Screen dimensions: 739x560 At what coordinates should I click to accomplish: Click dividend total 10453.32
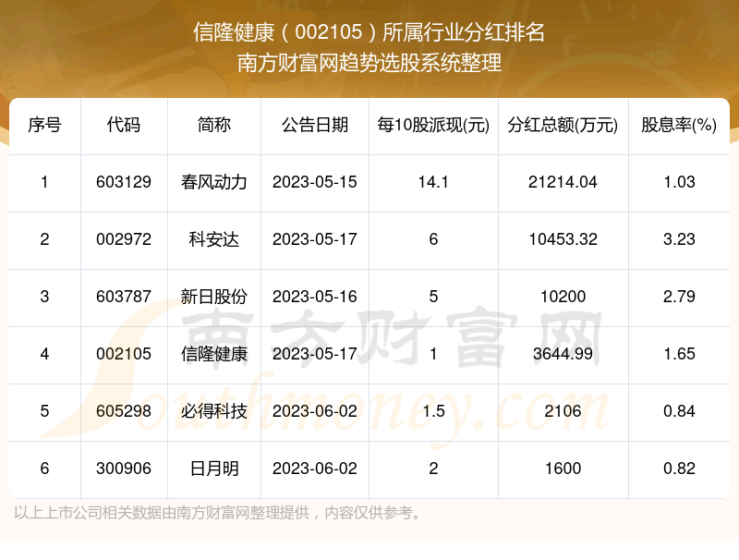pyautogui.click(x=563, y=239)
